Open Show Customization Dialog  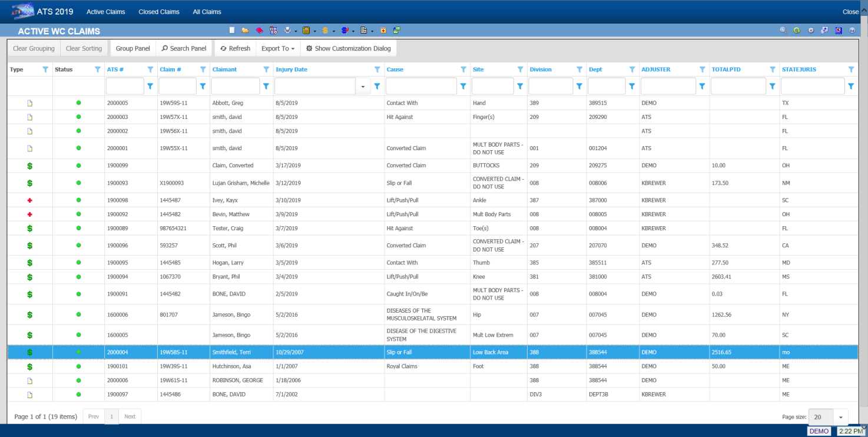pos(348,48)
